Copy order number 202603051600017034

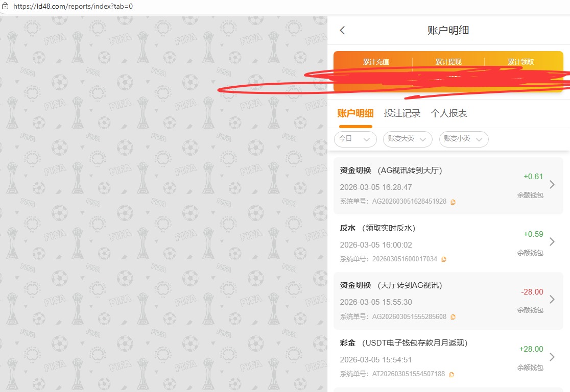click(x=444, y=259)
